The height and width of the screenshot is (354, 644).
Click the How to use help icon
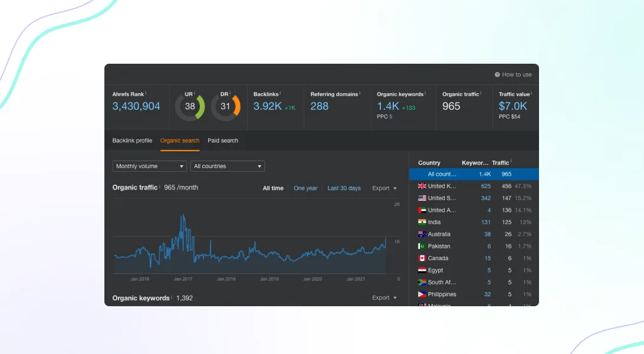click(497, 75)
